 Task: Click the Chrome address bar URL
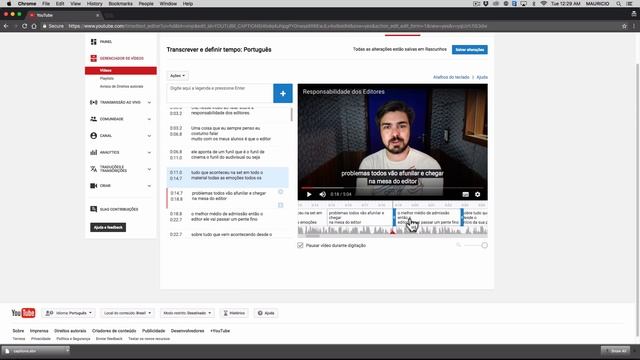[278, 26]
